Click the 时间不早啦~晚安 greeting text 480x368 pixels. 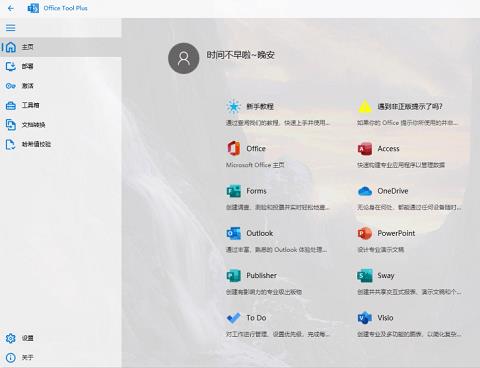pyautogui.click(x=241, y=55)
